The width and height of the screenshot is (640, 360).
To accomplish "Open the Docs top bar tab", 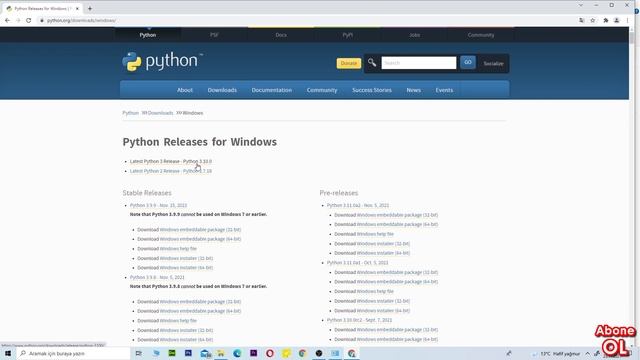I will pos(281,35).
